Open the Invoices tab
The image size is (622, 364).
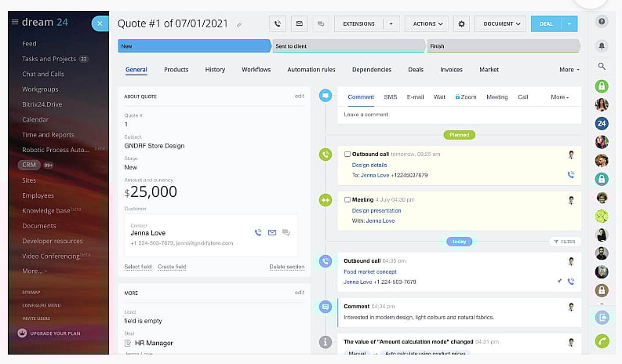tap(451, 70)
